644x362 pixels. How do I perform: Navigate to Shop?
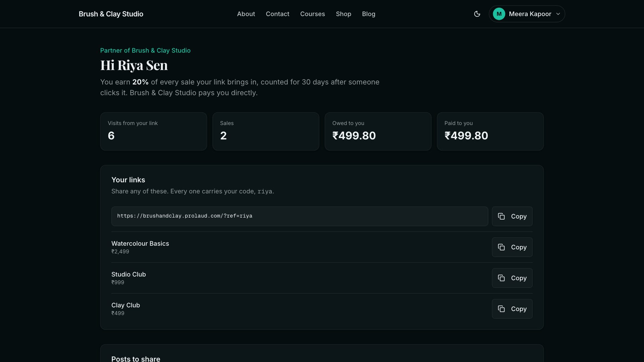(x=343, y=14)
